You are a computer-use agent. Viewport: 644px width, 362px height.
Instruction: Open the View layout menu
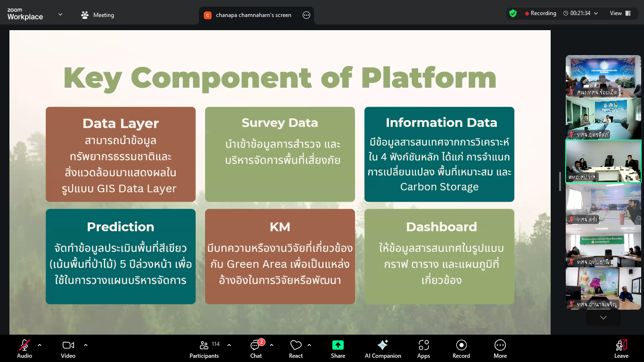[620, 13]
